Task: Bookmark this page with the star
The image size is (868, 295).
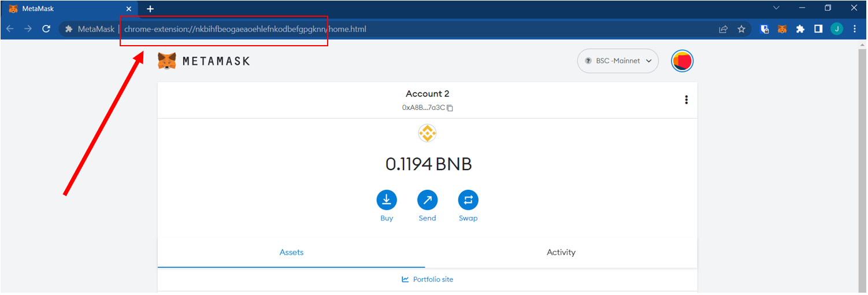Action: tap(741, 29)
